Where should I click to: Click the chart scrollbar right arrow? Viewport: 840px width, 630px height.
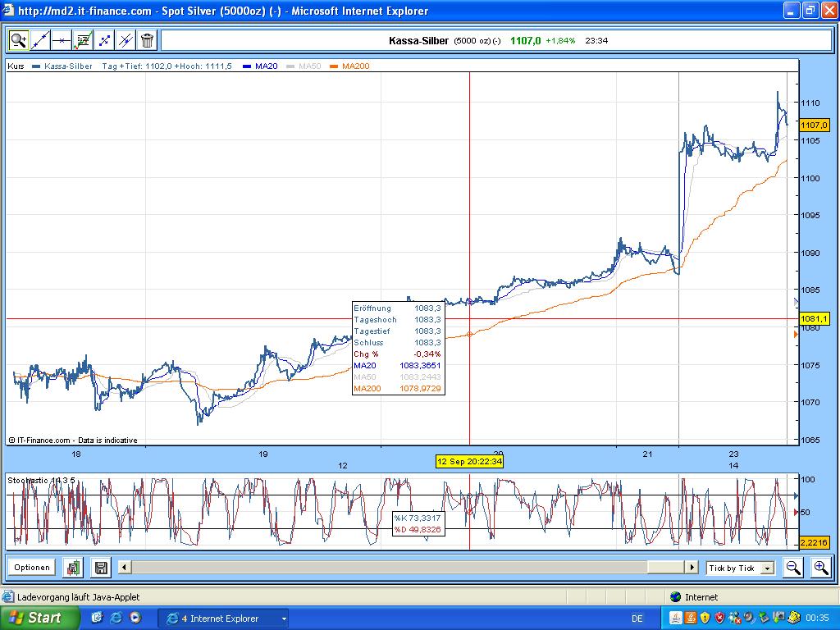(692, 567)
